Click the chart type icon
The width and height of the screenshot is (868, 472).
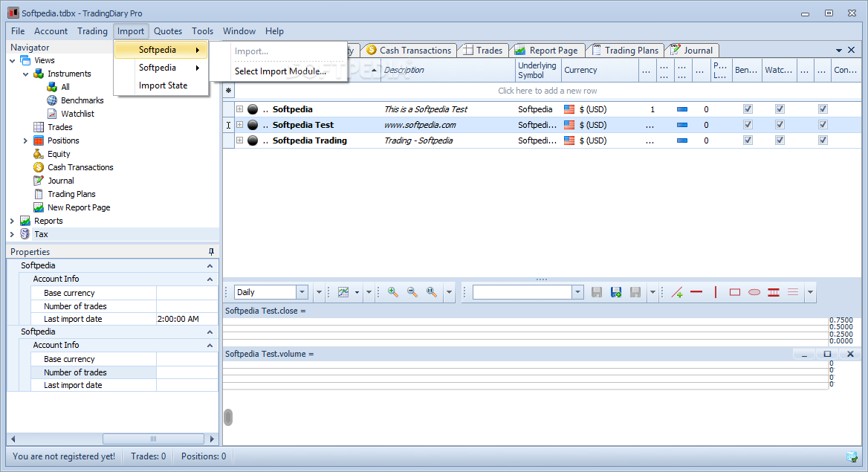[343, 292]
